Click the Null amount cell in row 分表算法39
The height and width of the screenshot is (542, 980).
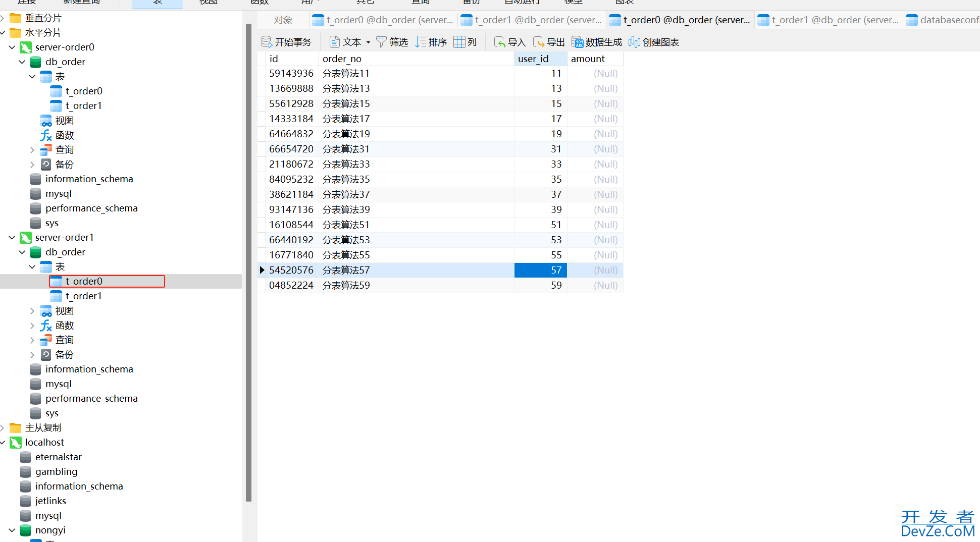595,210
